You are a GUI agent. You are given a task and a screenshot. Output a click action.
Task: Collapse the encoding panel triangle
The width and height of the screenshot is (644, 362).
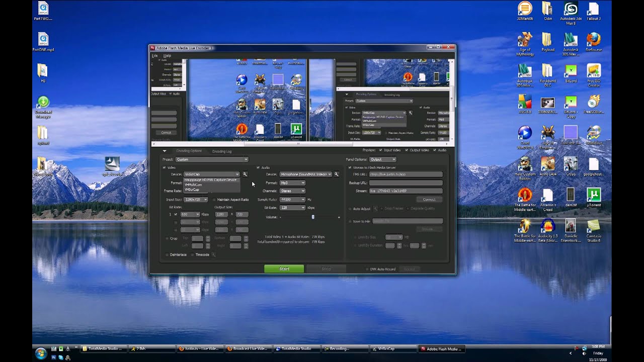[164, 151]
